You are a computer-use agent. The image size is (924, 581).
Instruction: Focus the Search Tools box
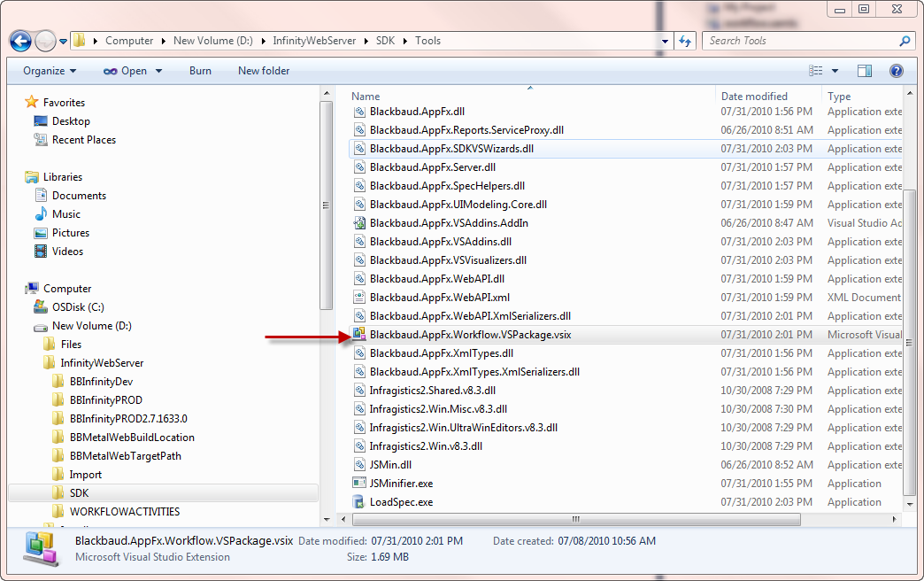click(x=809, y=41)
